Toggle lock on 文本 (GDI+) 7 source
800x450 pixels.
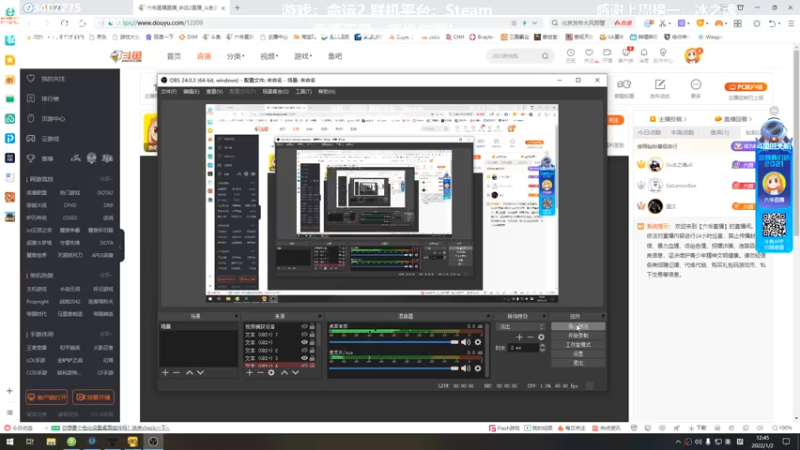(312, 335)
